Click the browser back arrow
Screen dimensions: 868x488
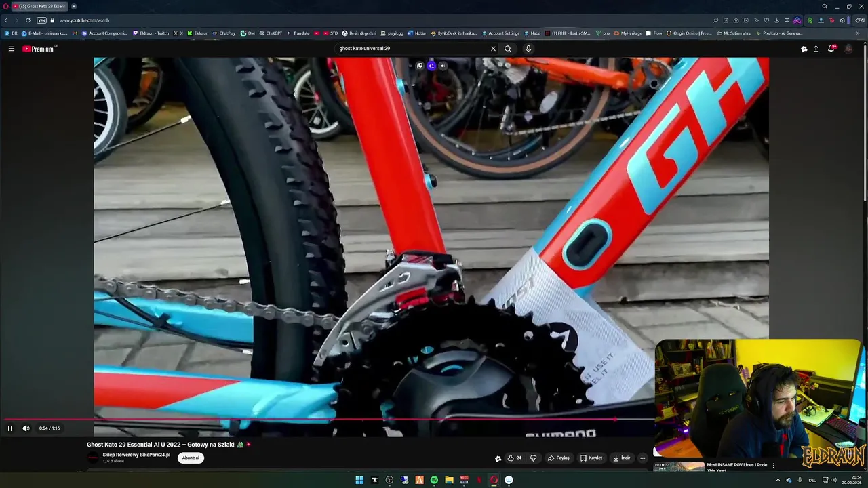coord(5,20)
